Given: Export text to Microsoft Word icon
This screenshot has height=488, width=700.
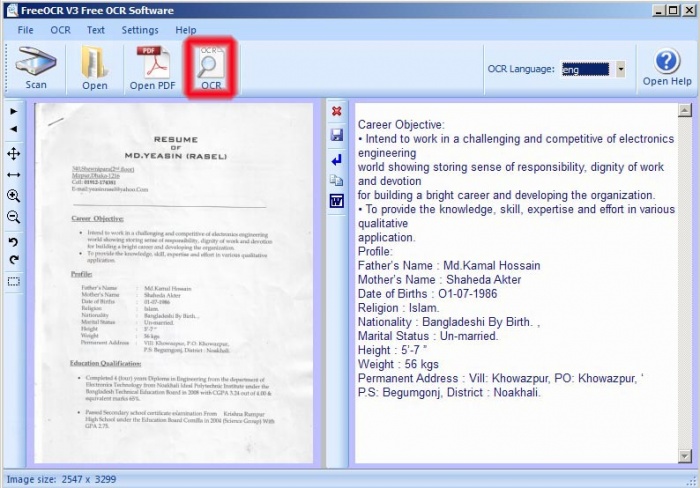Looking at the screenshot, I should tap(337, 201).
